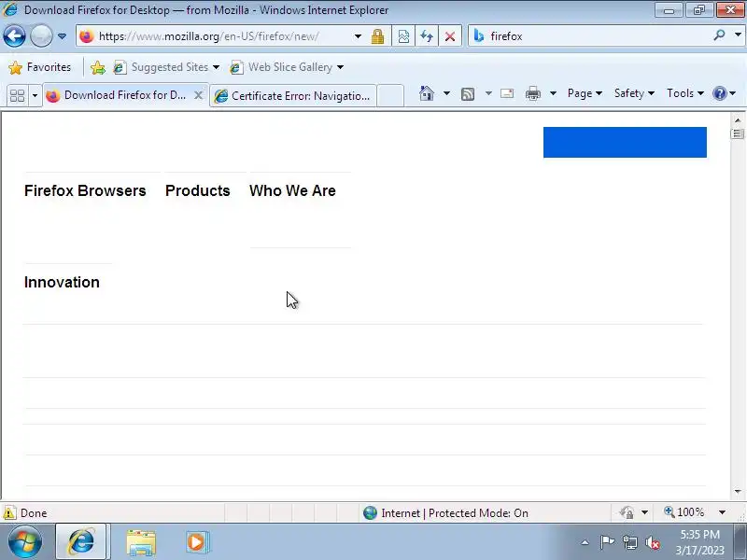Screen dimensions: 747x560
Task: Click the RSS Feeds icon
Action: [x=468, y=94]
